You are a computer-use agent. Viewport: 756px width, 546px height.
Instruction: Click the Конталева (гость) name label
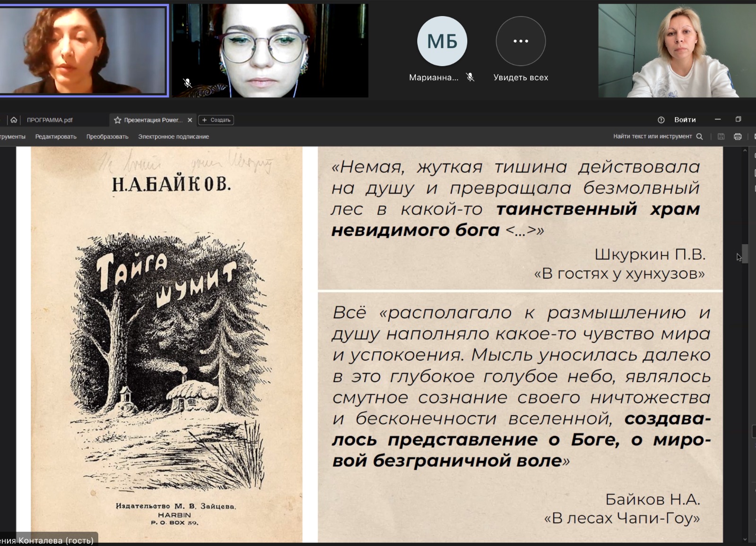[49, 540]
